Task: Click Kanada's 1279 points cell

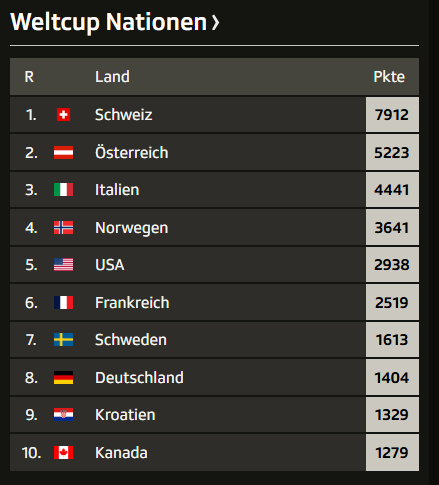Action: [x=392, y=453]
